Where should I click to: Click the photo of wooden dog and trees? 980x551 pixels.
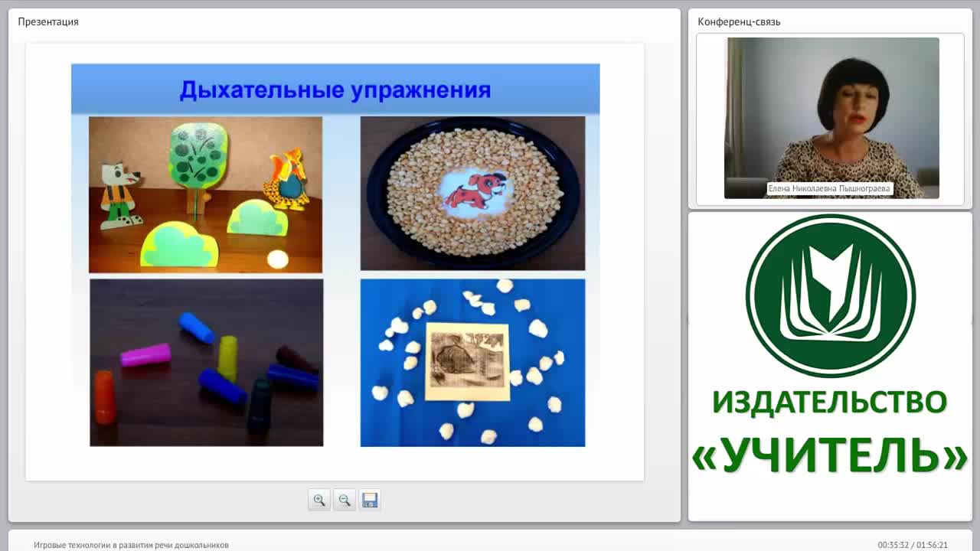(205, 194)
